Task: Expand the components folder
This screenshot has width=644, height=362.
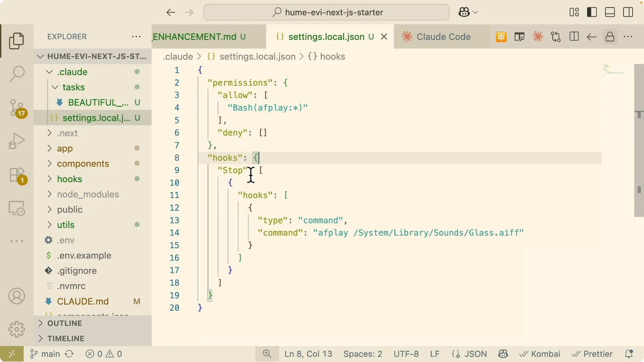Action: 93,164
